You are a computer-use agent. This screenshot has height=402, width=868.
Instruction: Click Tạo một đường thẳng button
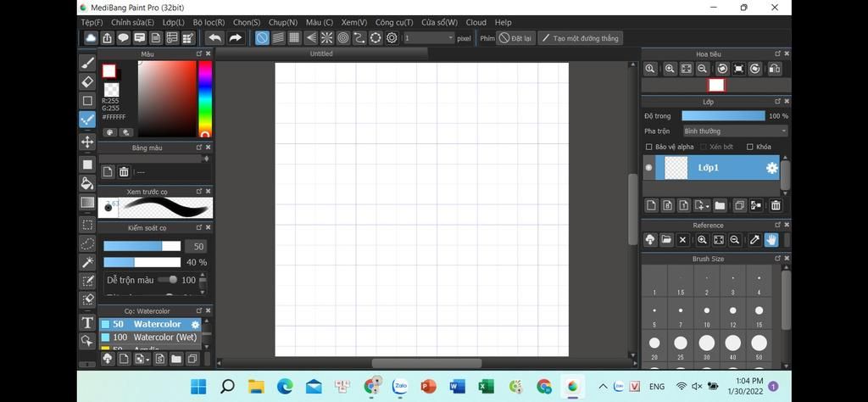[580, 38]
